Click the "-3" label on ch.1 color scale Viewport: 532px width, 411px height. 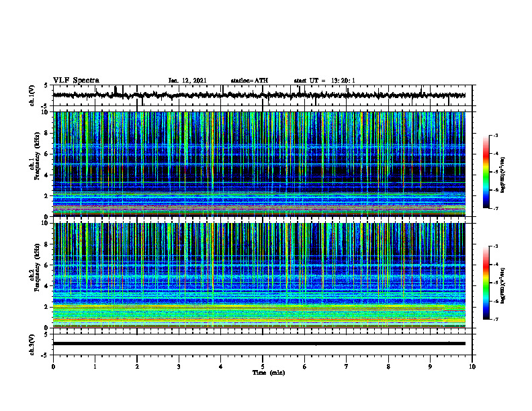tap(495, 135)
